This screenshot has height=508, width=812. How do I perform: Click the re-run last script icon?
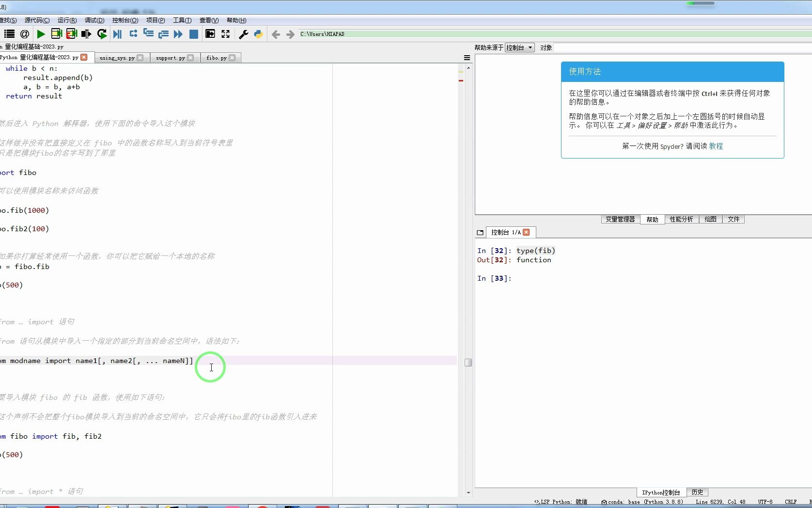pos(102,34)
